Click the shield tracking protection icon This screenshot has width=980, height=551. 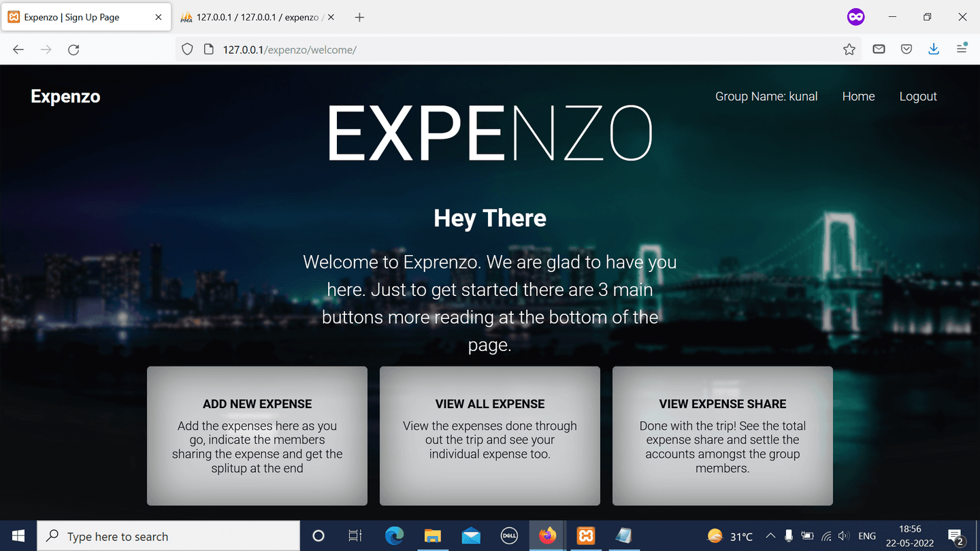pos(187,50)
